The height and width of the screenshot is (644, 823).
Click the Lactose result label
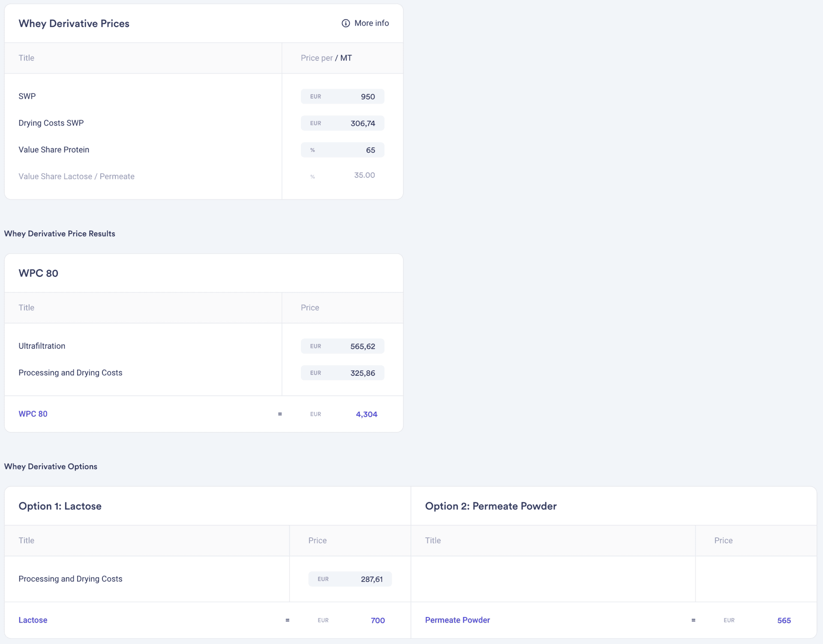click(x=33, y=620)
